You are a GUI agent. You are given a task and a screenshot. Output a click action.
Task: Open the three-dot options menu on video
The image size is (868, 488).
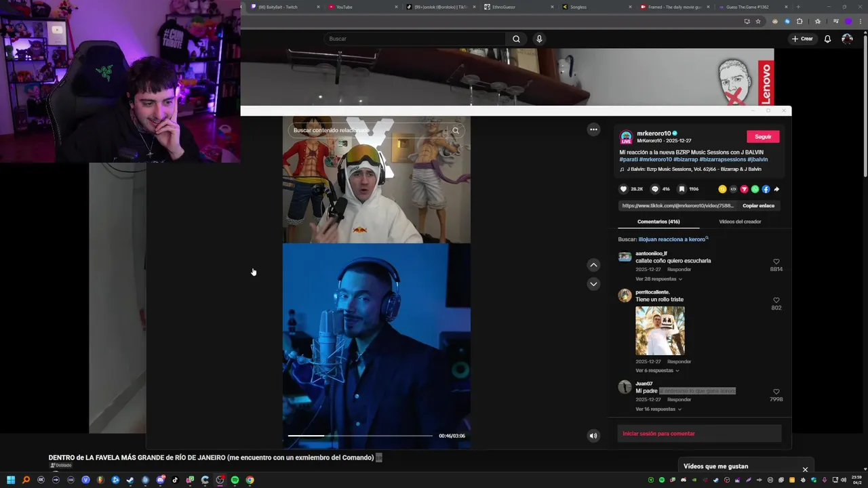[593, 129]
